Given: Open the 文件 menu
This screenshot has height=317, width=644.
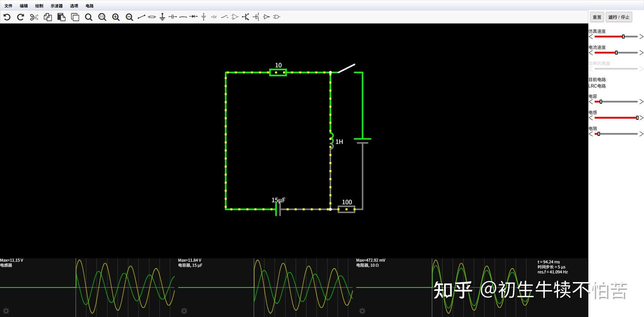Looking at the screenshot, I should point(8,6).
